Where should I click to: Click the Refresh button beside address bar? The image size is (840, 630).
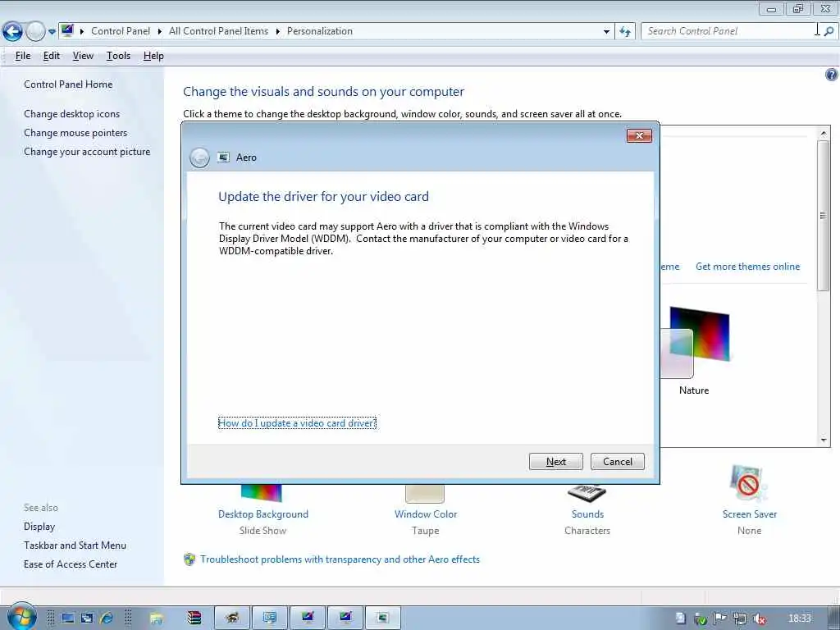(624, 32)
